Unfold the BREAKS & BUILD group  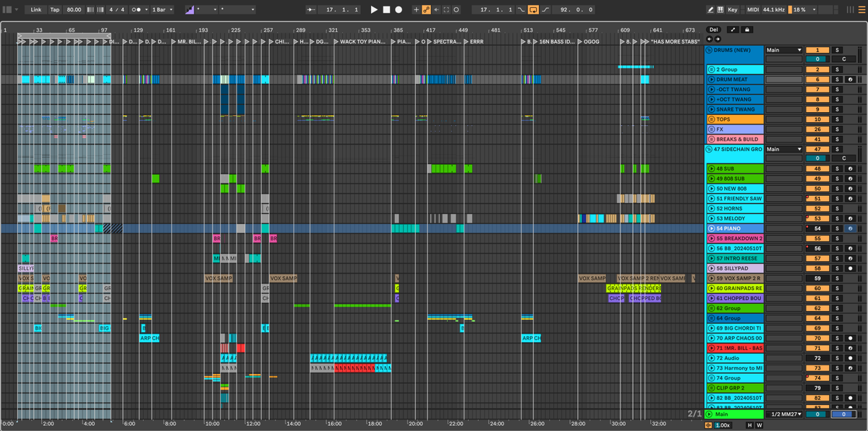point(711,139)
